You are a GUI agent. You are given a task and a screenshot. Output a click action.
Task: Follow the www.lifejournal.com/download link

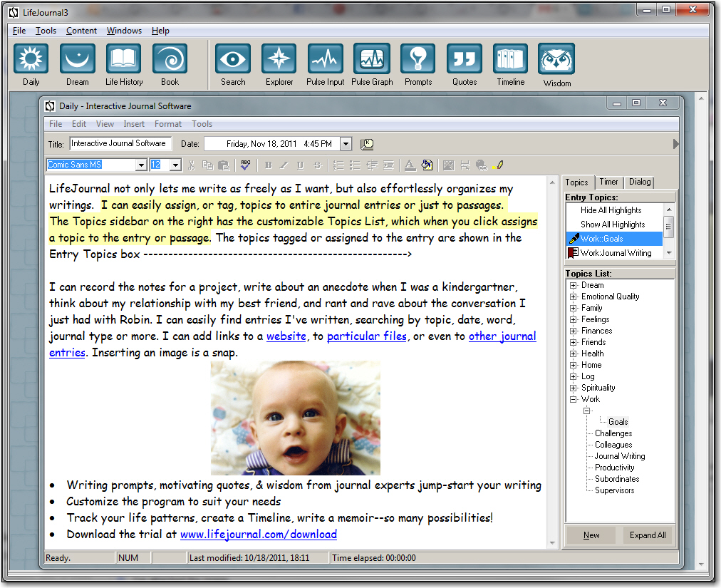(258, 534)
